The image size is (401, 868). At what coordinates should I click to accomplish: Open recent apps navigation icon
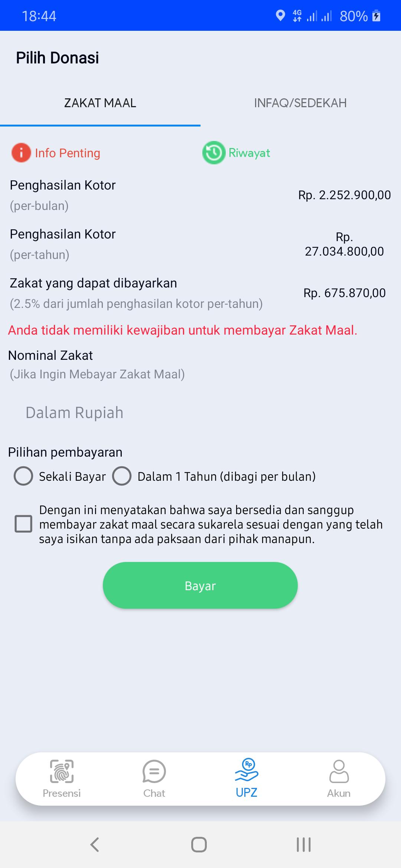(304, 845)
